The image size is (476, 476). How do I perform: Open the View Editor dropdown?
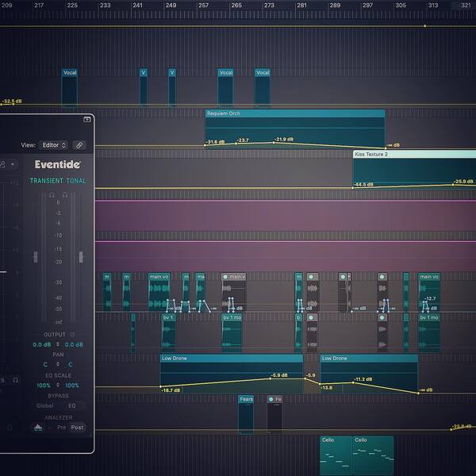(x=53, y=145)
